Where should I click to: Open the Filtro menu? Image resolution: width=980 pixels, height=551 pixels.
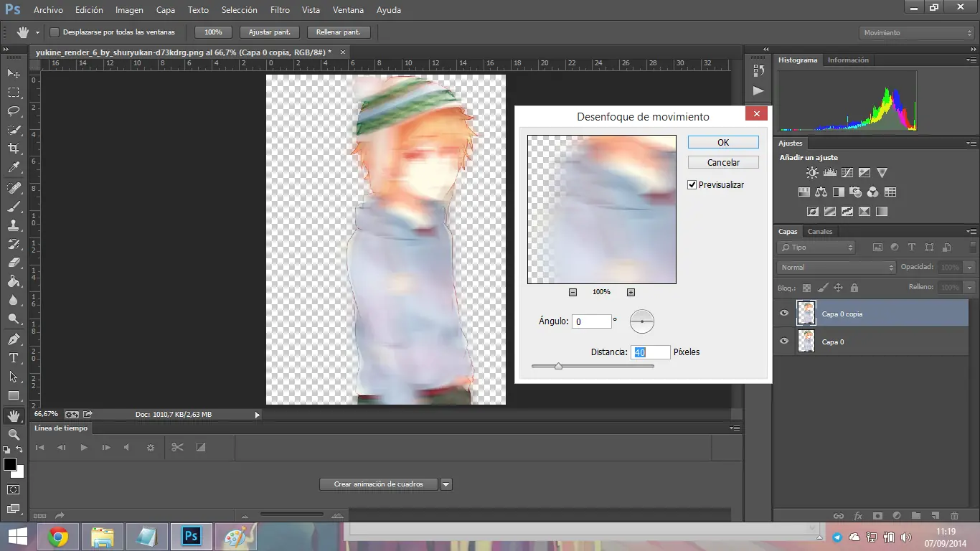[x=280, y=10]
